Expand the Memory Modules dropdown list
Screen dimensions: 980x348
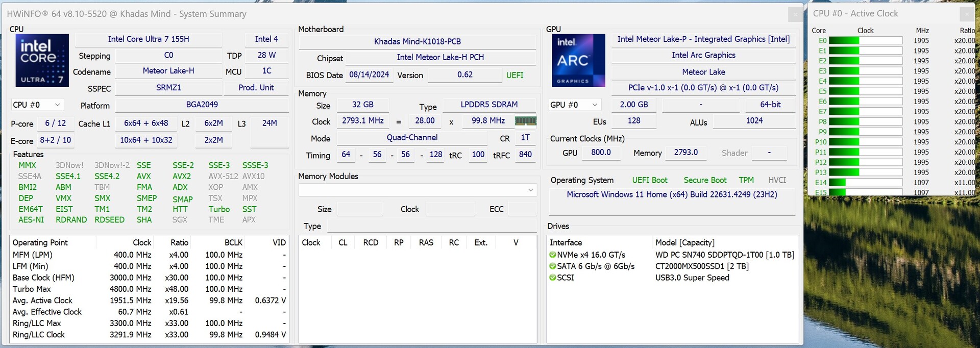pyautogui.click(x=530, y=190)
